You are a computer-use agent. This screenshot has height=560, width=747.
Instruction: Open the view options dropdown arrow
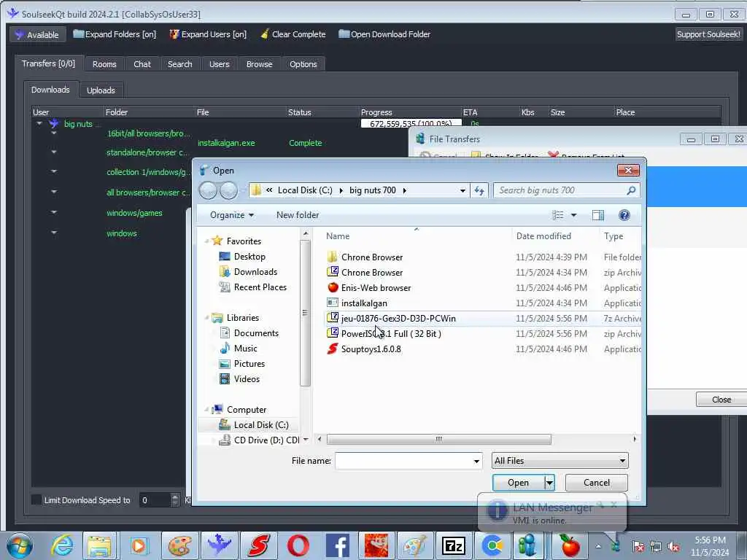pyautogui.click(x=573, y=215)
